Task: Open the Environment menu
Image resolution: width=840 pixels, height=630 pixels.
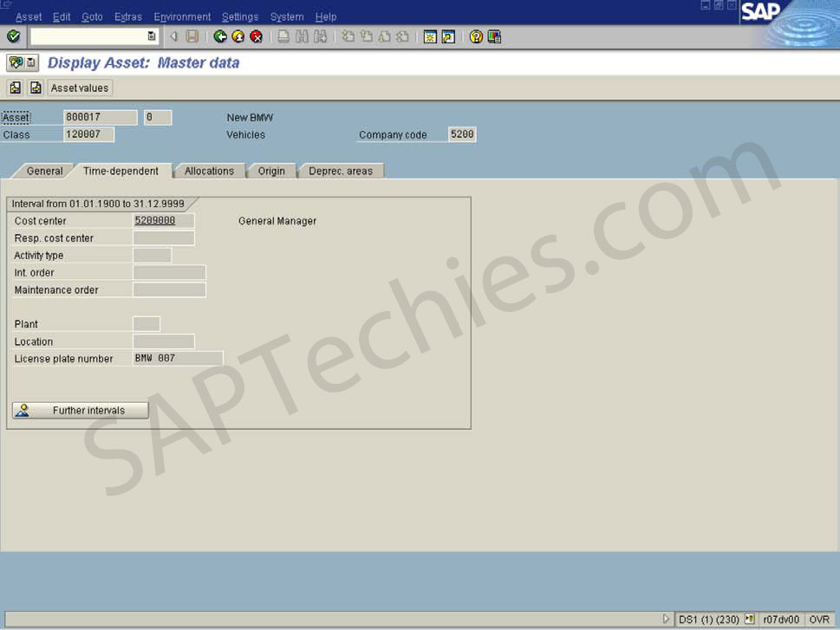Action: click(x=182, y=16)
